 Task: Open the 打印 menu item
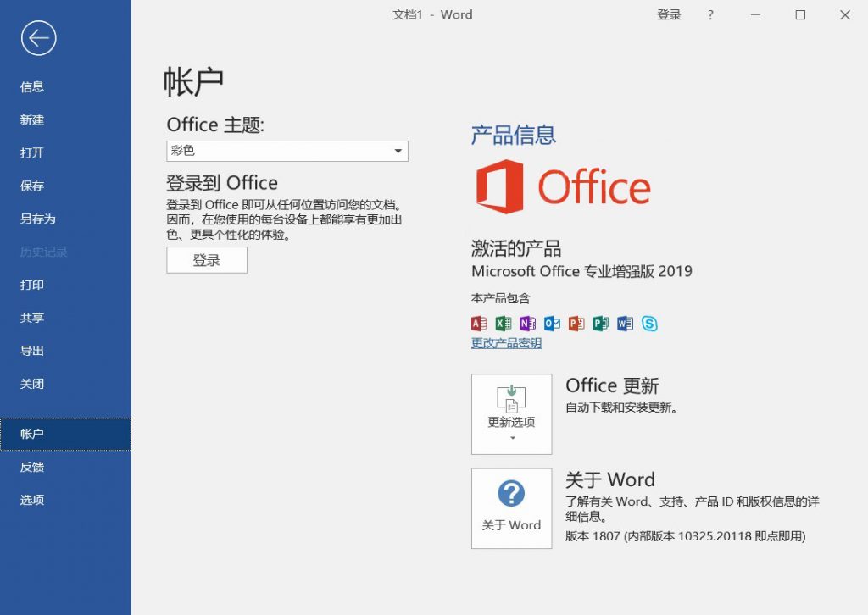31,285
